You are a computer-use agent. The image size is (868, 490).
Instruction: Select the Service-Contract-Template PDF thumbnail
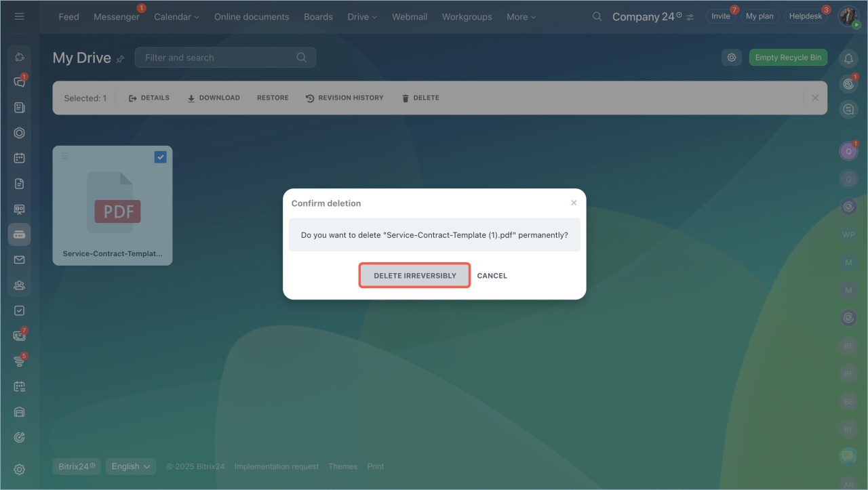(113, 205)
